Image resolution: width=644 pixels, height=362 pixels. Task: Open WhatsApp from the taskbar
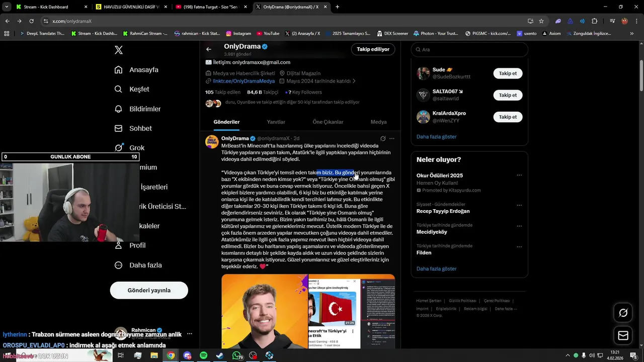tap(236, 355)
